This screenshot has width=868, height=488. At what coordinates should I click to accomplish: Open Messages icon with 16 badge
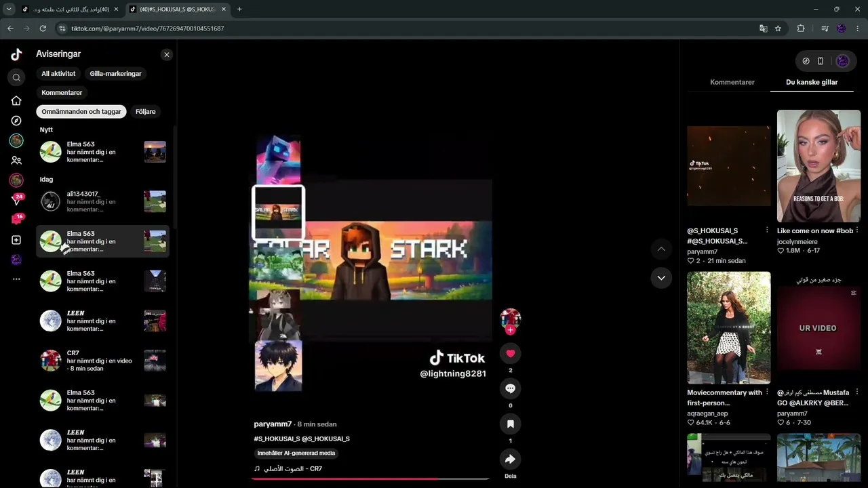pyautogui.click(x=17, y=220)
